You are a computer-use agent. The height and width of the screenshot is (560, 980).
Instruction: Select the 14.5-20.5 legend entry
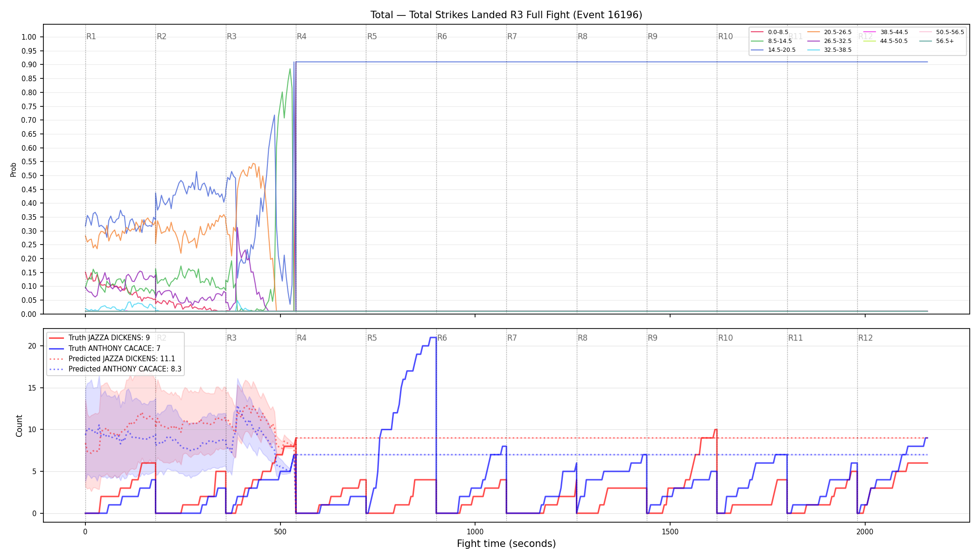pyautogui.click(x=773, y=50)
